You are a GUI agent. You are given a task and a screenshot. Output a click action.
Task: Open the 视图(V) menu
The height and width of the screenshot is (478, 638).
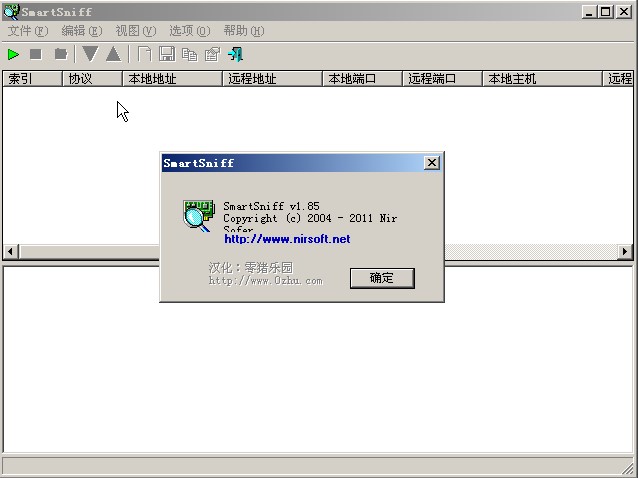pyautogui.click(x=136, y=31)
